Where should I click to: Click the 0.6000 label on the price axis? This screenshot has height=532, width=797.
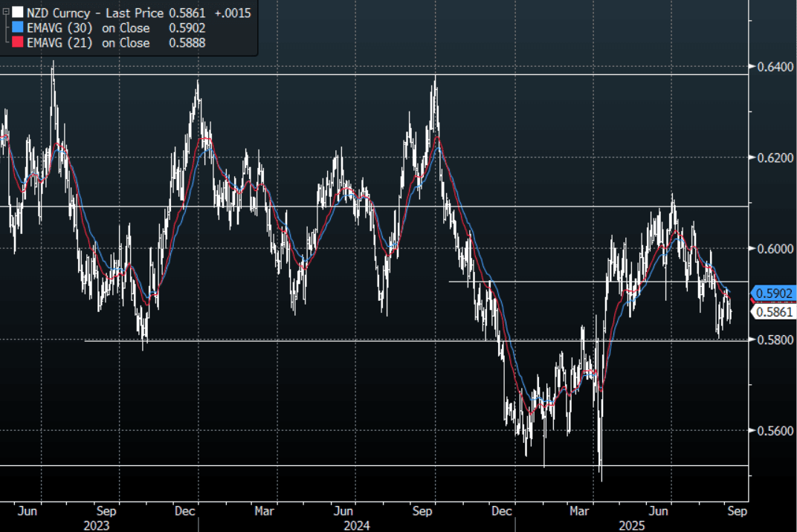(774, 249)
